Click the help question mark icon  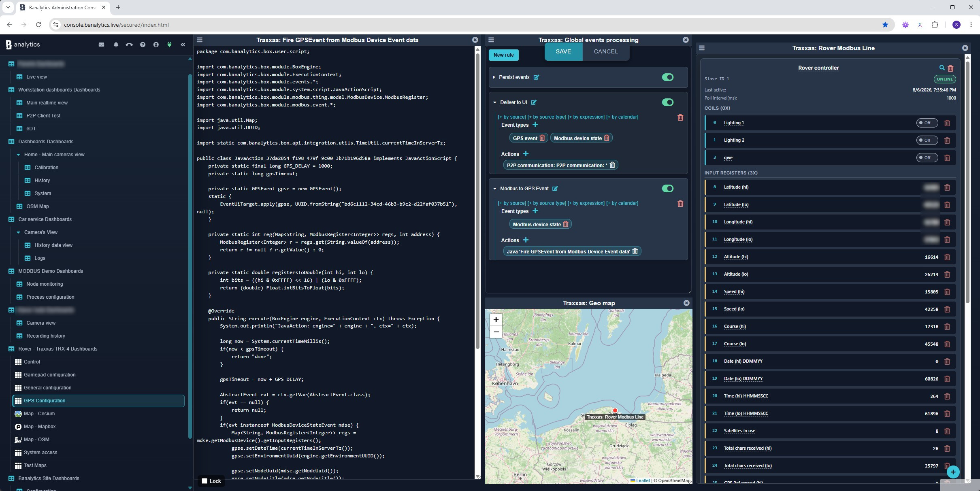coord(143,45)
